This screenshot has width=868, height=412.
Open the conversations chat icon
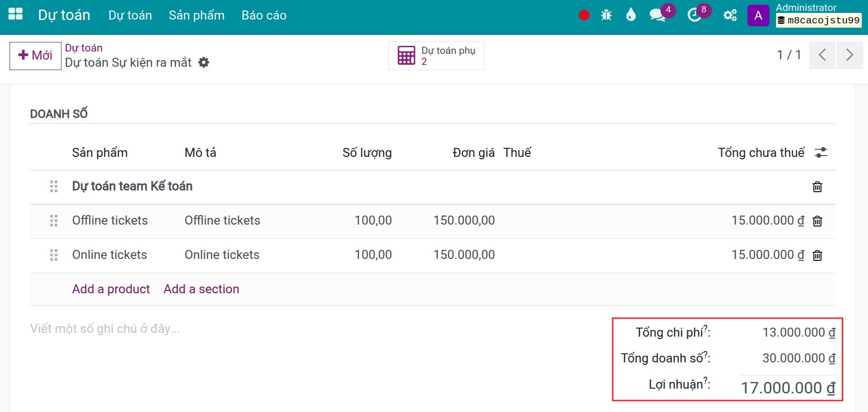[657, 15]
